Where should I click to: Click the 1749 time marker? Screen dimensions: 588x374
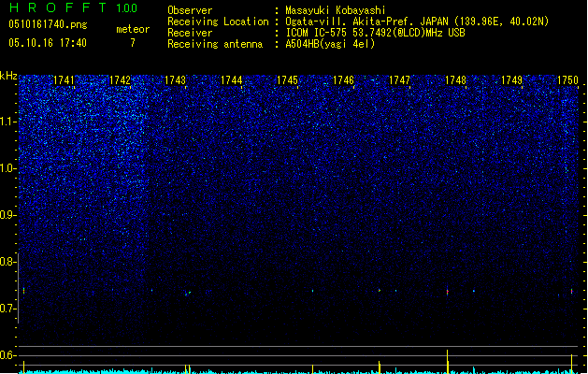511,80
